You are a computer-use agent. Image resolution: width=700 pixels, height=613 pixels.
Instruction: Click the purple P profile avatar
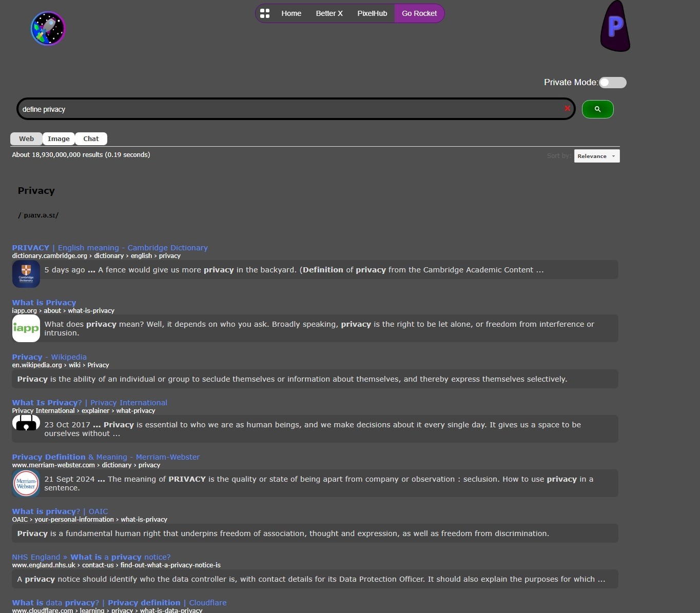pos(615,26)
